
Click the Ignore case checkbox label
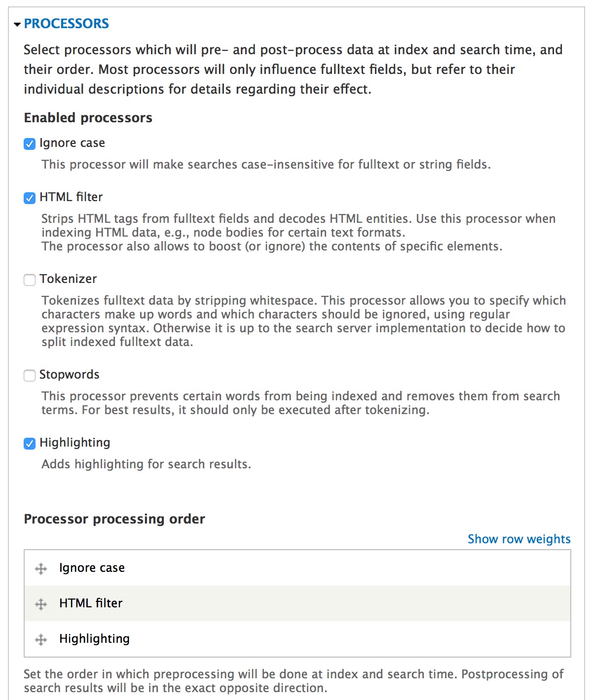tap(72, 143)
